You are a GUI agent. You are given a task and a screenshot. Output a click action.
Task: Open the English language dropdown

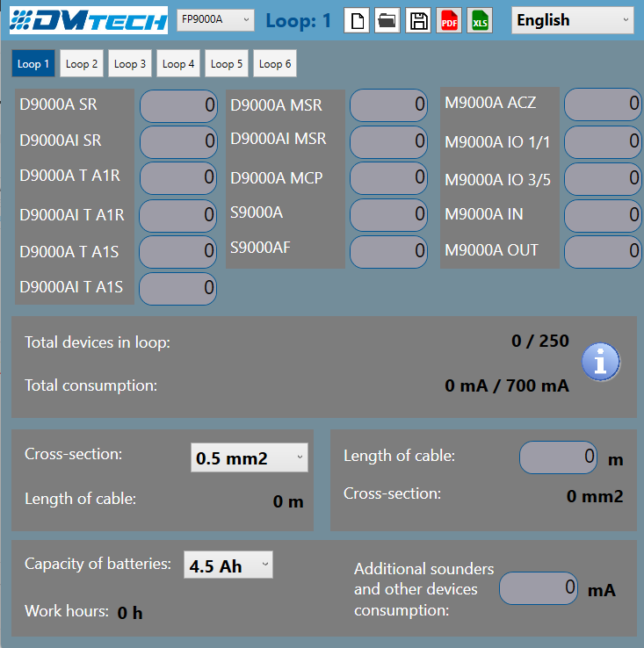(x=573, y=20)
